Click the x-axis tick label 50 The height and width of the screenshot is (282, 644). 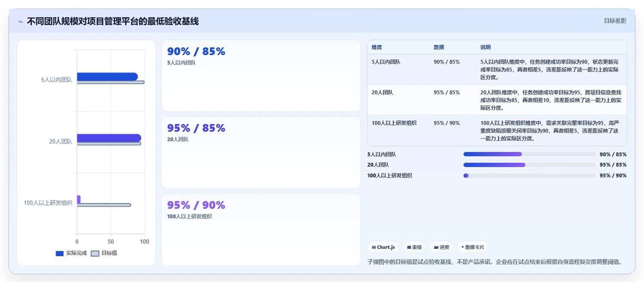tap(111, 242)
